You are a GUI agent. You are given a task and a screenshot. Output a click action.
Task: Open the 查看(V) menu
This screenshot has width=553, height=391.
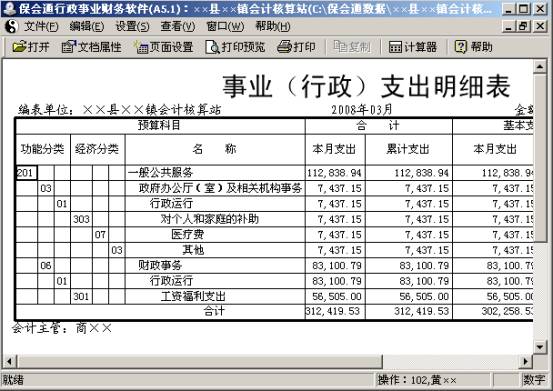click(178, 26)
